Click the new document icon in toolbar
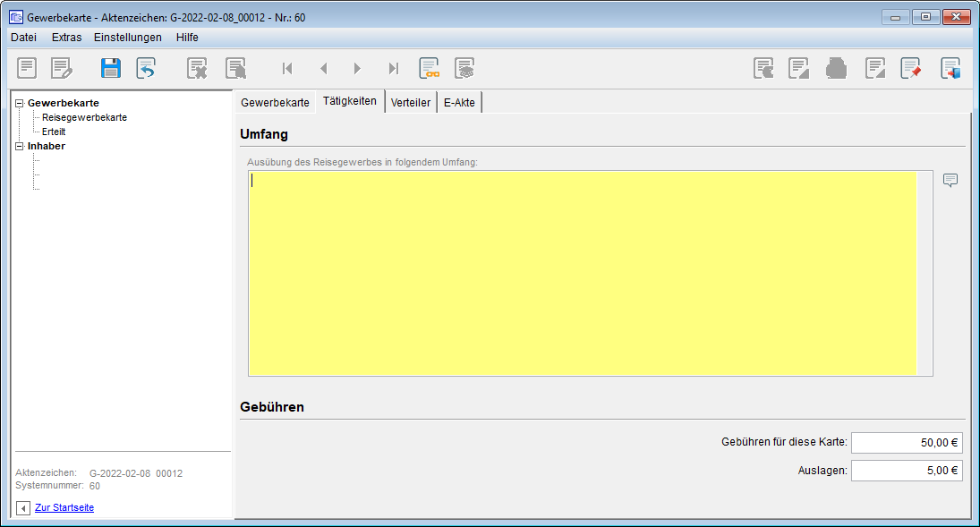Viewport: 980px width, 527px height. click(x=28, y=68)
